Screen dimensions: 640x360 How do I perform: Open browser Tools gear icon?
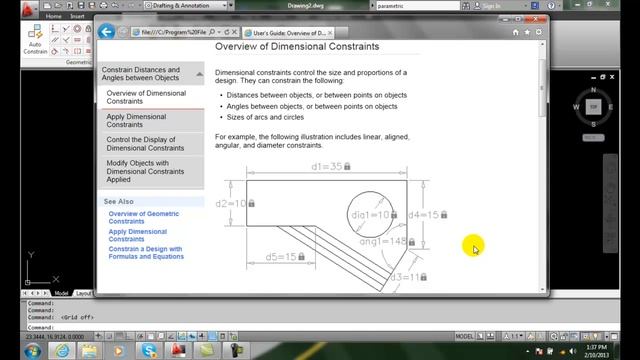539,32
